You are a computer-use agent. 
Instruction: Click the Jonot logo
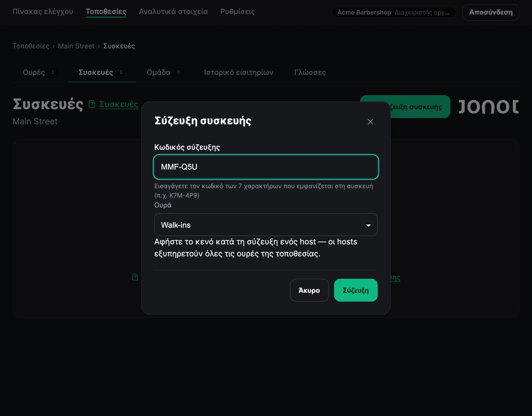[488, 106]
